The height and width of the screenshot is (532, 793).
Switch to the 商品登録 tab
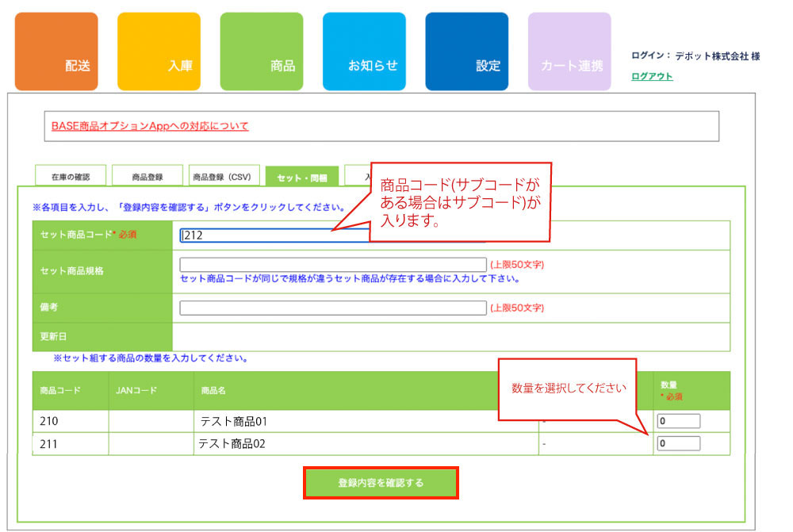(x=147, y=177)
